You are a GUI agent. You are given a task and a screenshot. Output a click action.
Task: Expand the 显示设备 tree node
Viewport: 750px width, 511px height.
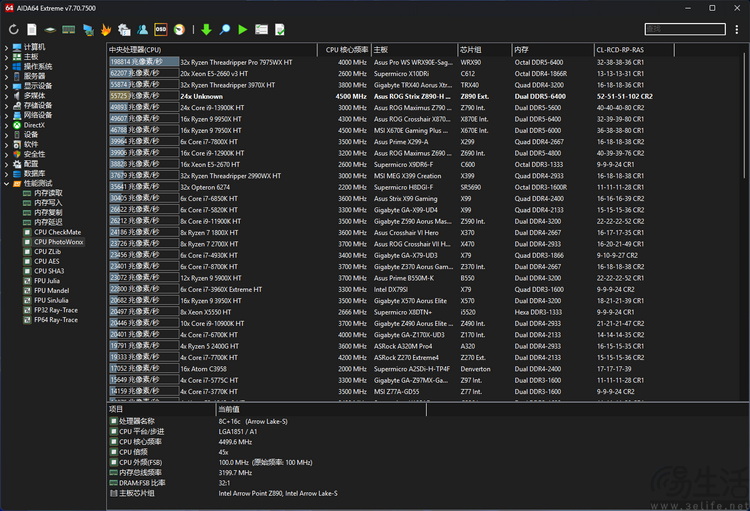click(6, 86)
